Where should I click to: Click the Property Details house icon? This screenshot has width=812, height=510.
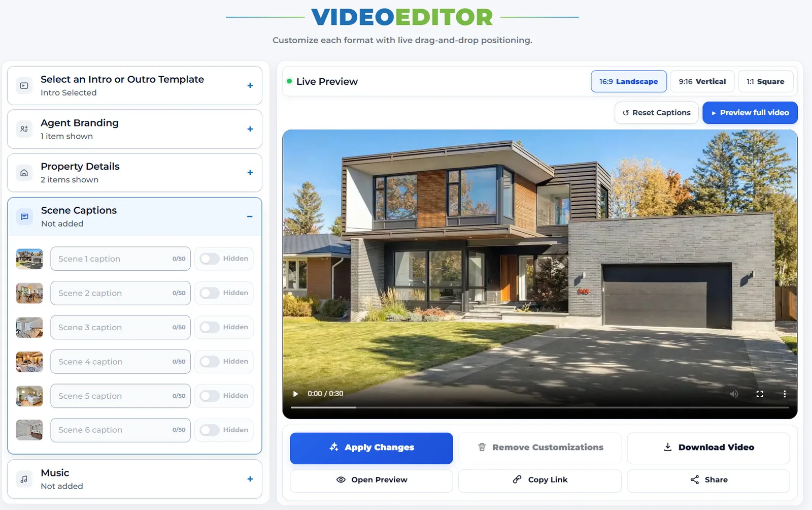24,173
